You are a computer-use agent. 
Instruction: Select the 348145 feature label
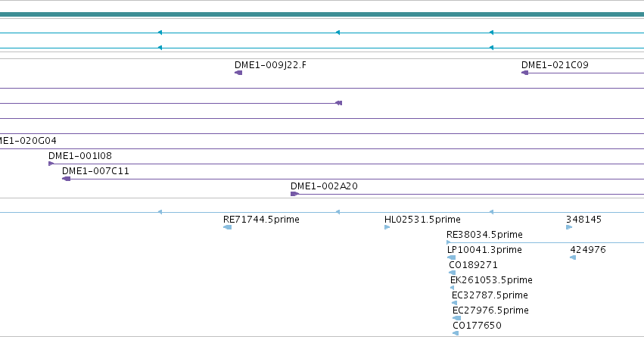coord(583,220)
